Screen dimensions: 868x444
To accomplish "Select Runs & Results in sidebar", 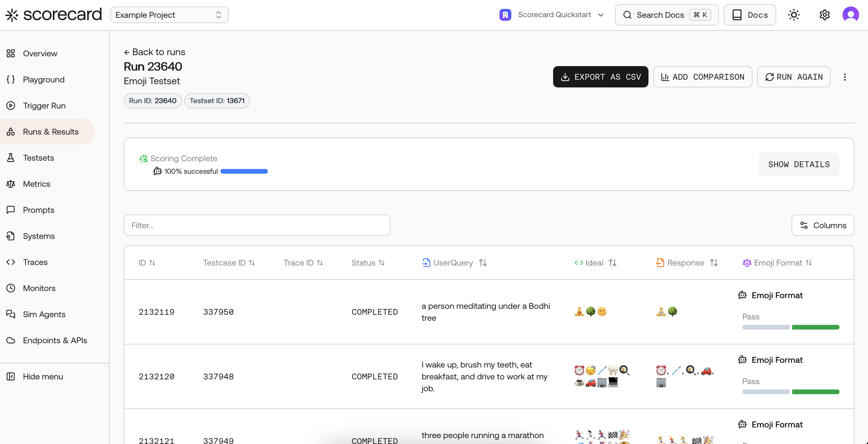I will [x=47, y=132].
